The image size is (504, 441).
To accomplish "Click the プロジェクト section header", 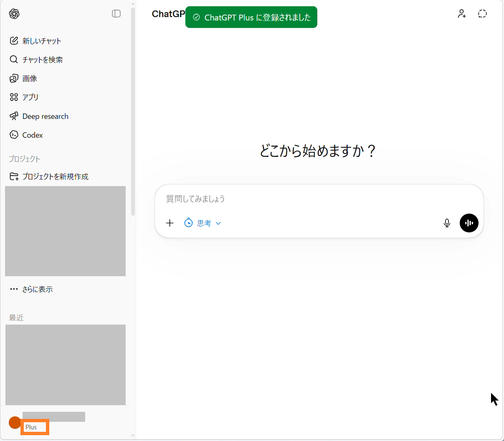I will 25,159.
